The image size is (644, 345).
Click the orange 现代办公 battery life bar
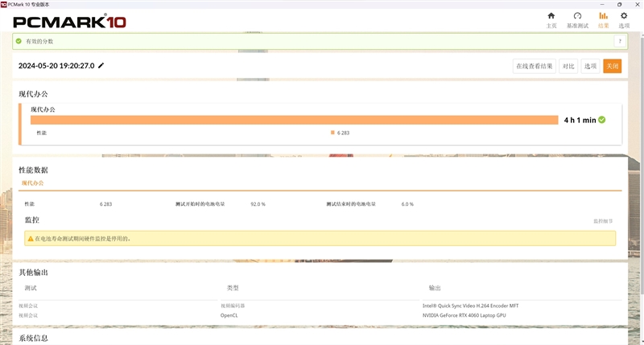pyautogui.click(x=294, y=120)
